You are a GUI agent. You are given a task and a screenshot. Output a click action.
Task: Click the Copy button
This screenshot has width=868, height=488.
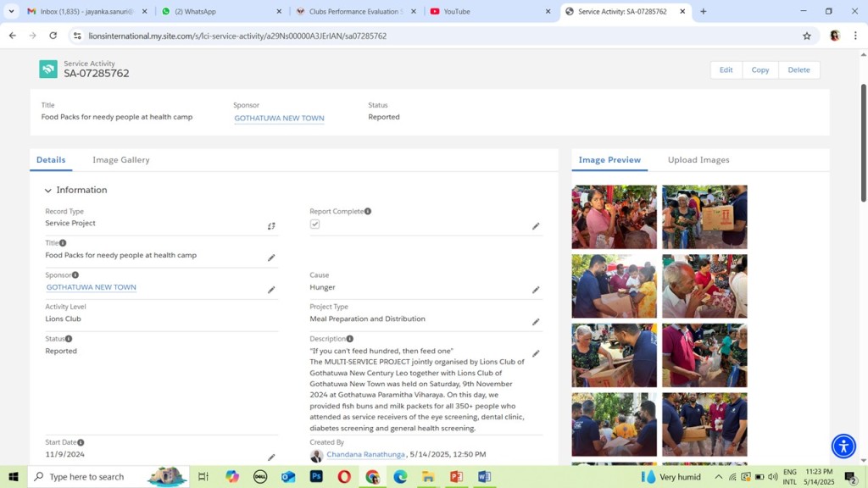point(760,69)
